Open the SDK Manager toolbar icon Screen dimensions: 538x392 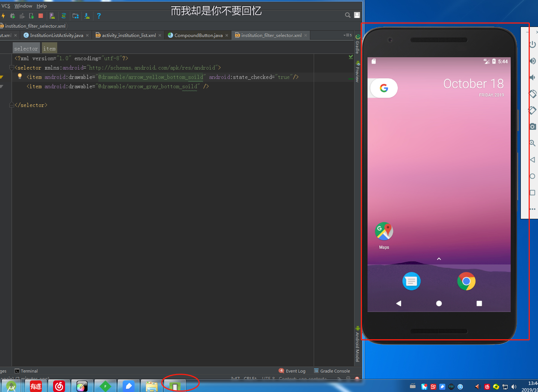click(87, 16)
